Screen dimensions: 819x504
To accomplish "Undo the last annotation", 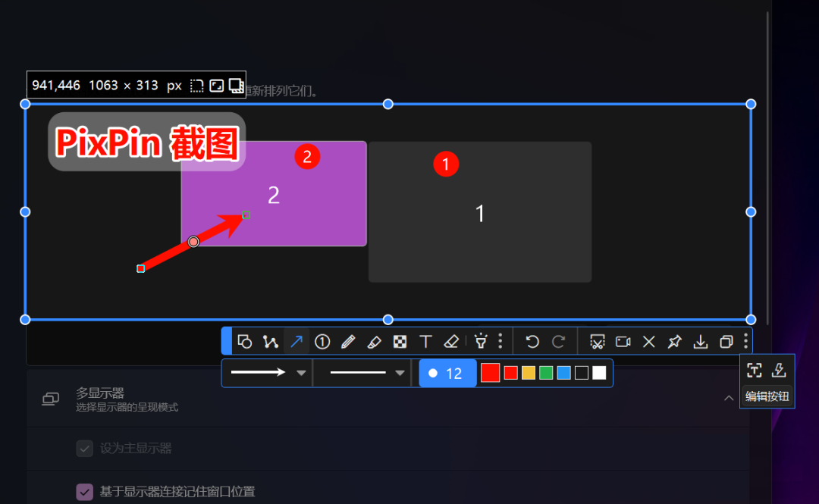I will pos(532,342).
